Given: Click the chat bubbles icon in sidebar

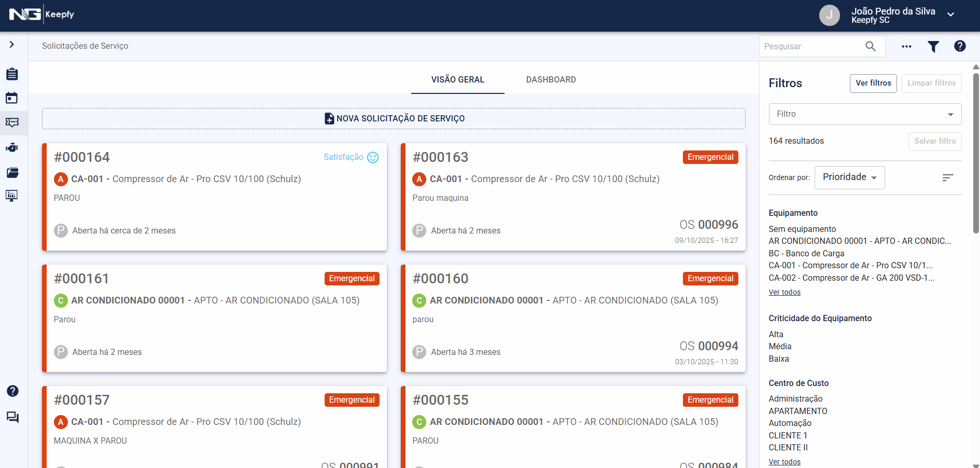Looking at the screenshot, I should pos(12,417).
